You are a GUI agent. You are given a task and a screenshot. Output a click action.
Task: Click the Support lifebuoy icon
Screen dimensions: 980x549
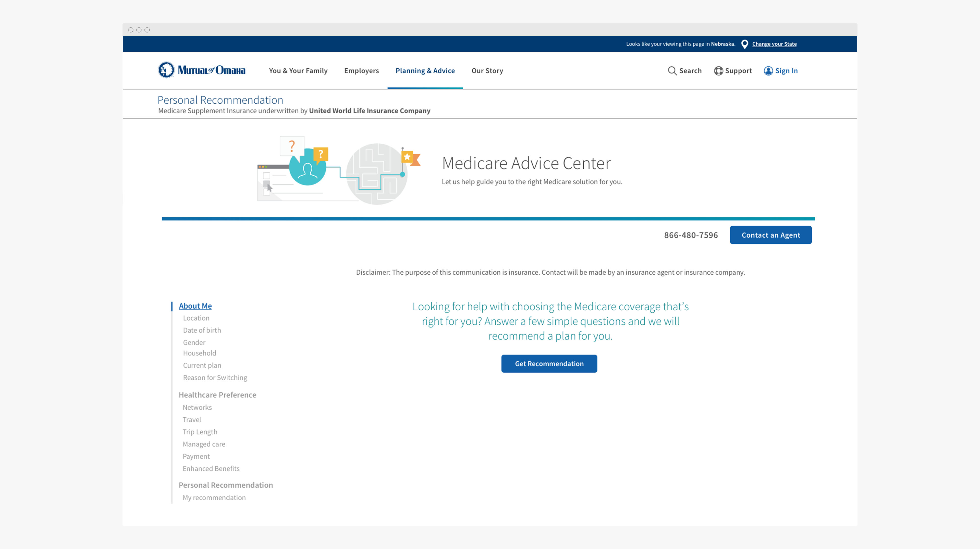click(718, 71)
